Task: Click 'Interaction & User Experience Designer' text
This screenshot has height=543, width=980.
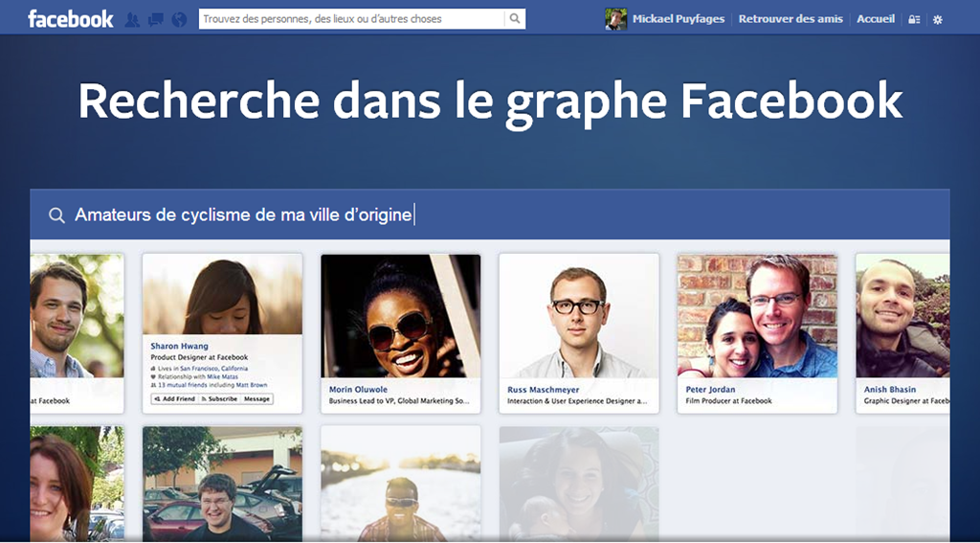Action: click(577, 401)
